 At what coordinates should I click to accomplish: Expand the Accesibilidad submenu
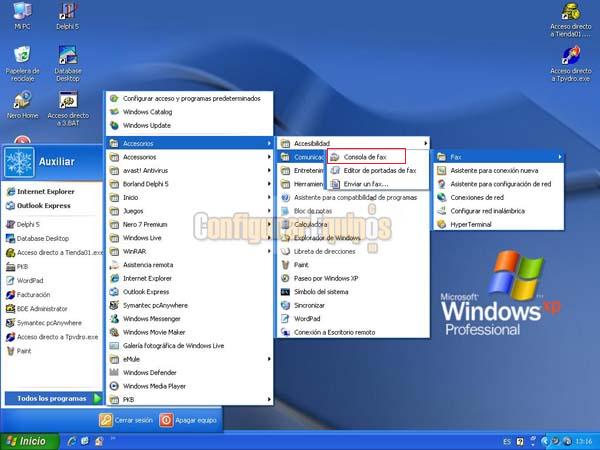click(x=354, y=143)
